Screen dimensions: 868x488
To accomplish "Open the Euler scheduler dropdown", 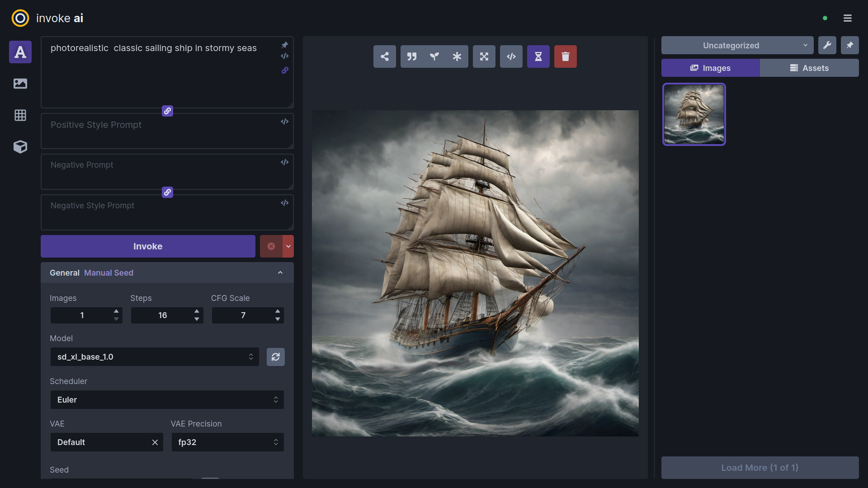I will click(167, 400).
